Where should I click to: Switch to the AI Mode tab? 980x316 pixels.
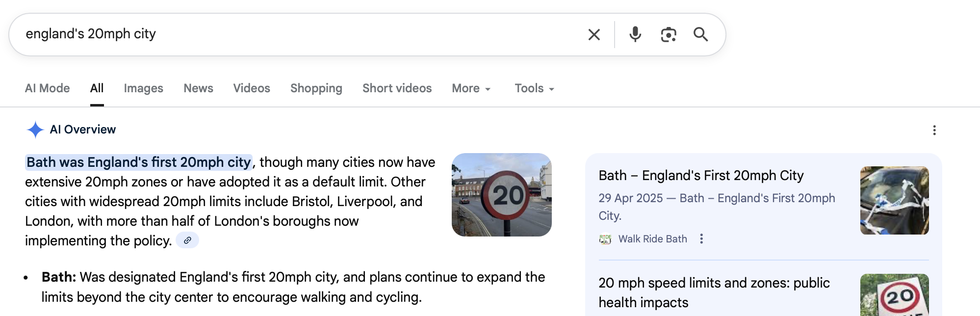(47, 88)
